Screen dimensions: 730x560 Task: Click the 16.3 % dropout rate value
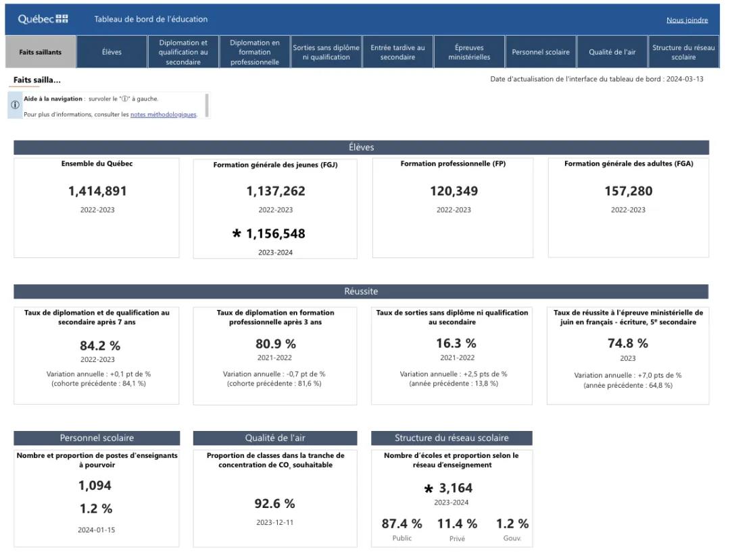pyautogui.click(x=456, y=343)
